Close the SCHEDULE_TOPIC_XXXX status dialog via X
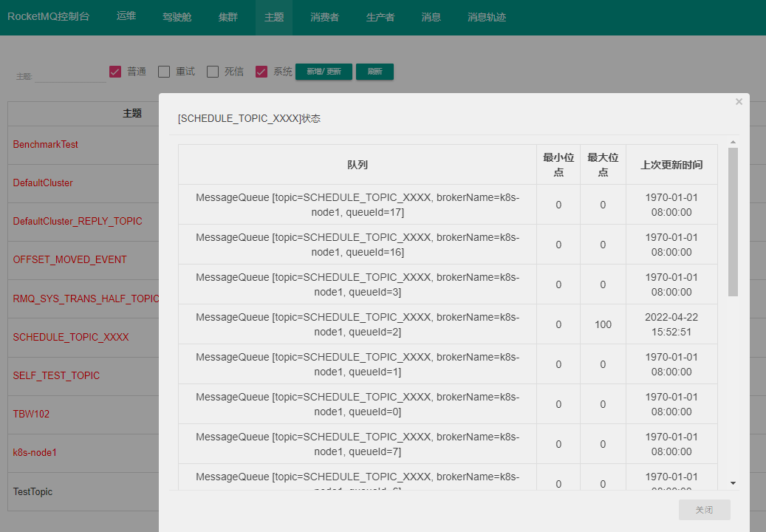 (739, 102)
